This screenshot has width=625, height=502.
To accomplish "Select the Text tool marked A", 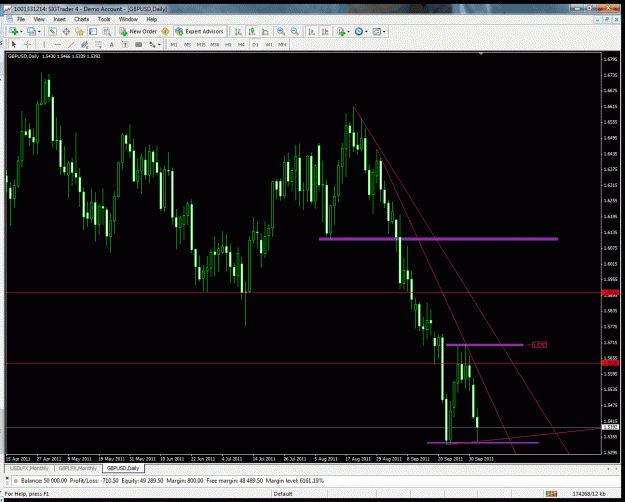I will pyautogui.click(x=112, y=45).
